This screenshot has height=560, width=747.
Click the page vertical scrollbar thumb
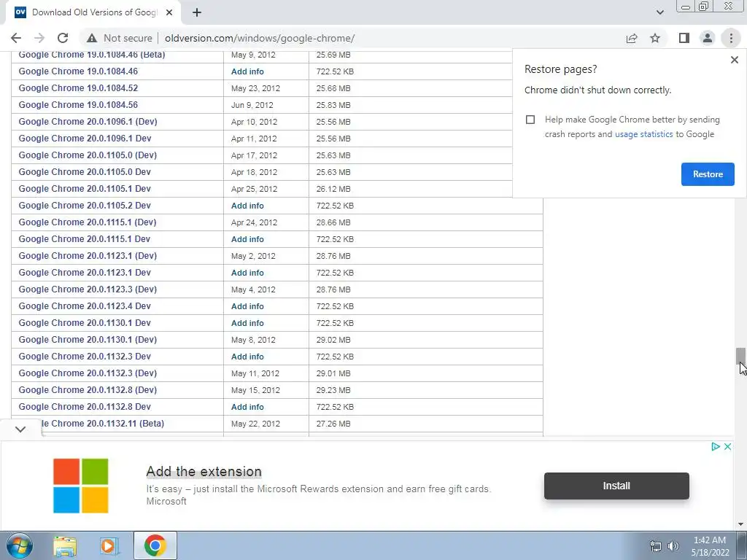click(740, 356)
